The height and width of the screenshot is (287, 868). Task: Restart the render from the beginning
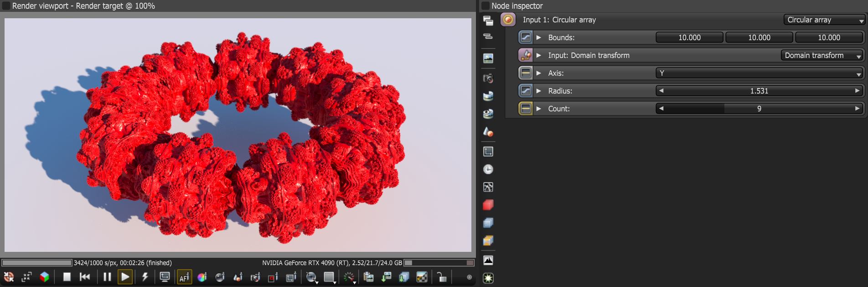tap(85, 277)
